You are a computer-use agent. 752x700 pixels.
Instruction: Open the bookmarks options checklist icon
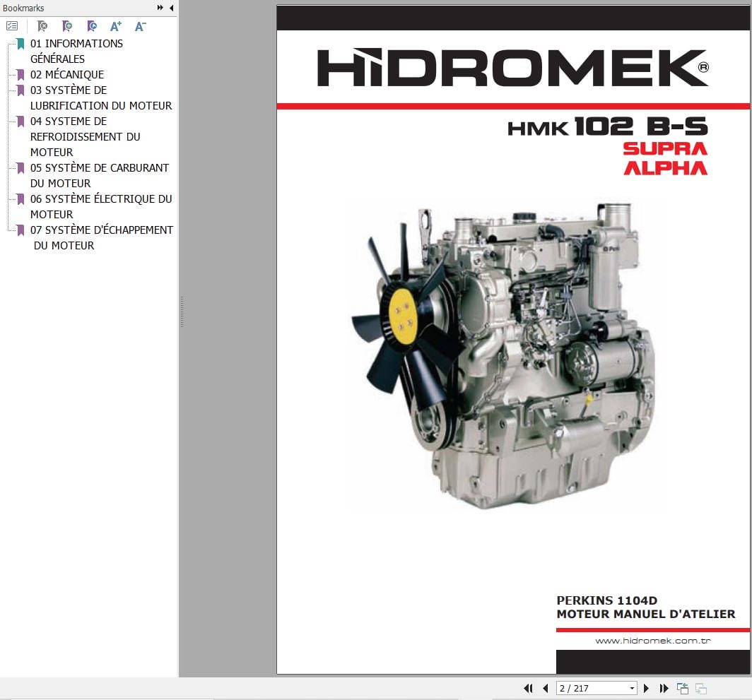point(12,26)
